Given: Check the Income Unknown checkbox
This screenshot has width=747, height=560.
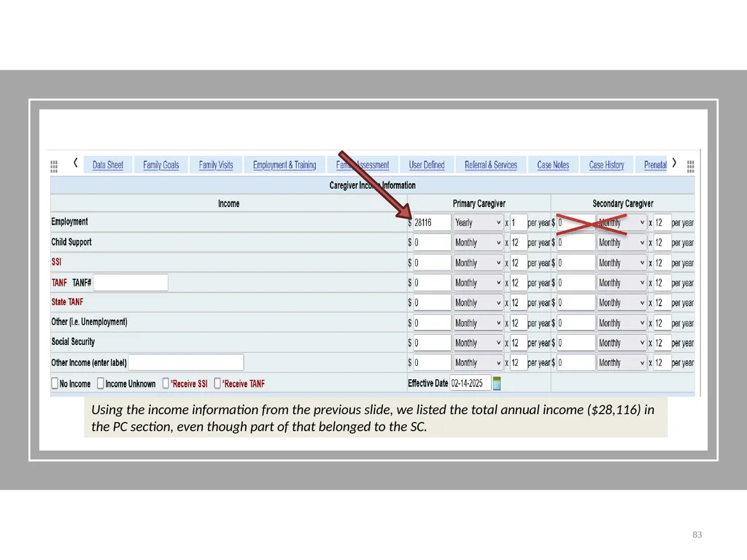Looking at the screenshot, I should point(101,384).
